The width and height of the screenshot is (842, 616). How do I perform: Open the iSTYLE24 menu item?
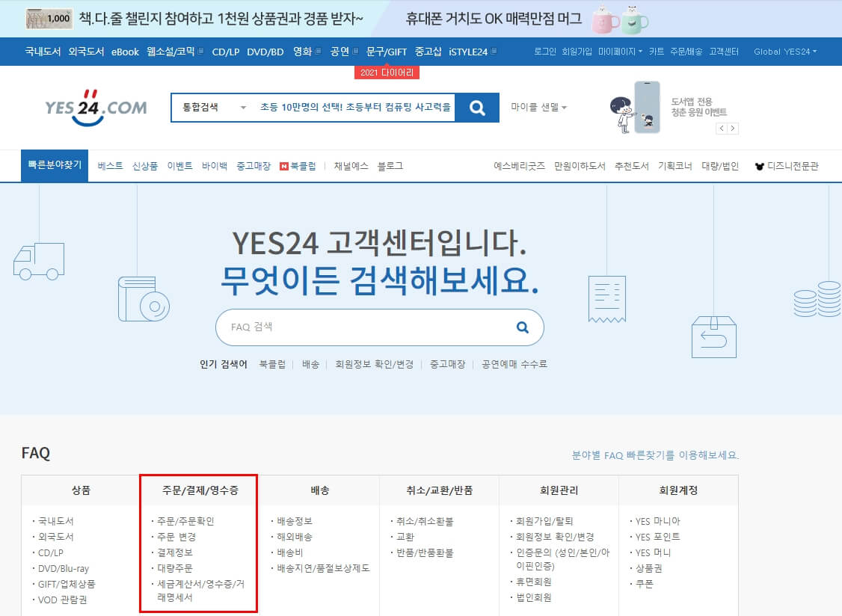(x=473, y=52)
